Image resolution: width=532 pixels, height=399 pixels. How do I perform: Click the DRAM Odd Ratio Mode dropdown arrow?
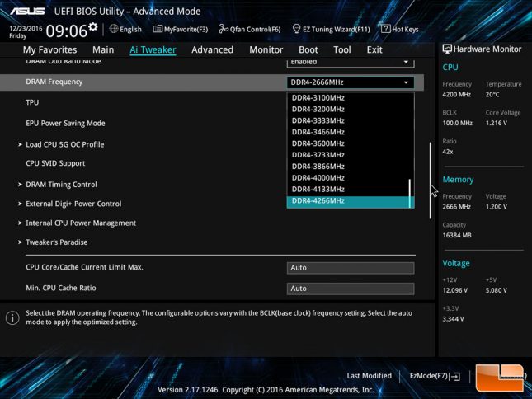click(x=406, y=62)
